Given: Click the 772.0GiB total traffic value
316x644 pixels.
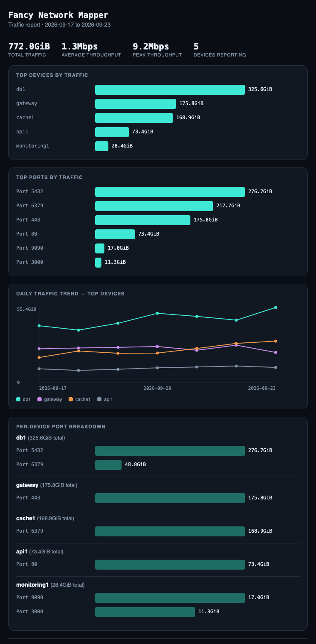Looking at the screenshot, I should (29, 47).
